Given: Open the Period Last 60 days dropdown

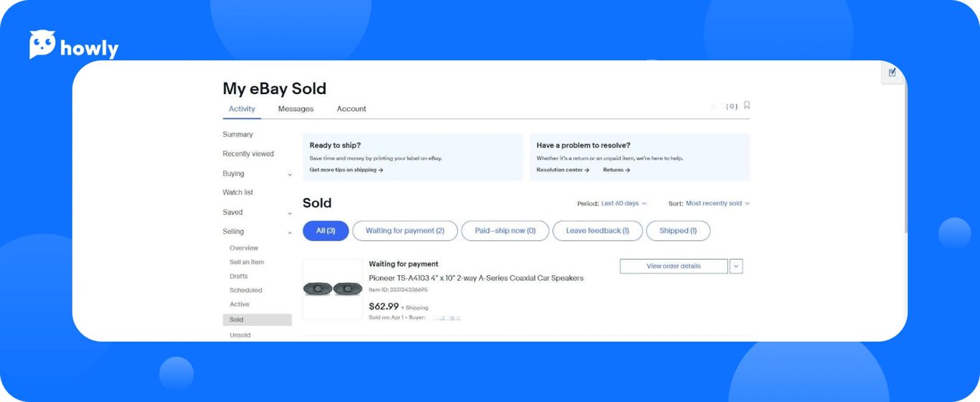Looking at the screenshot, I should pyautogui.click(x=623, y=204).
